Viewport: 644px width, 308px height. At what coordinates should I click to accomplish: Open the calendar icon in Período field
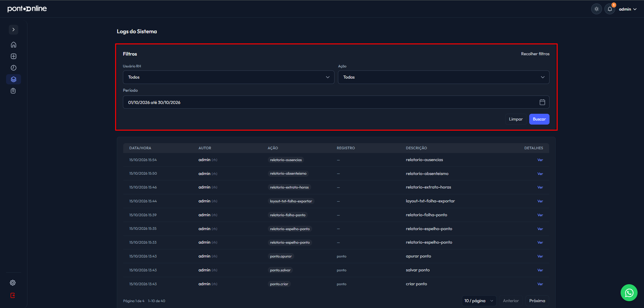542,102
